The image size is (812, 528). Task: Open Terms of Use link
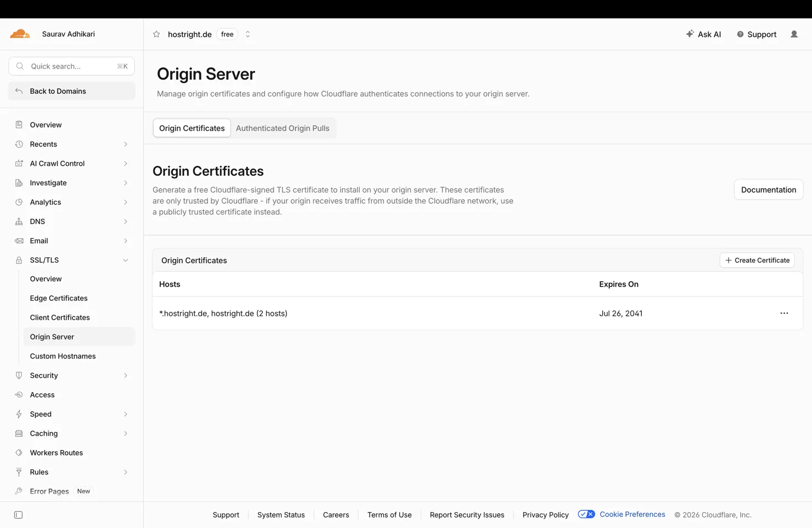pyautogui.click(x=389, y=515)
